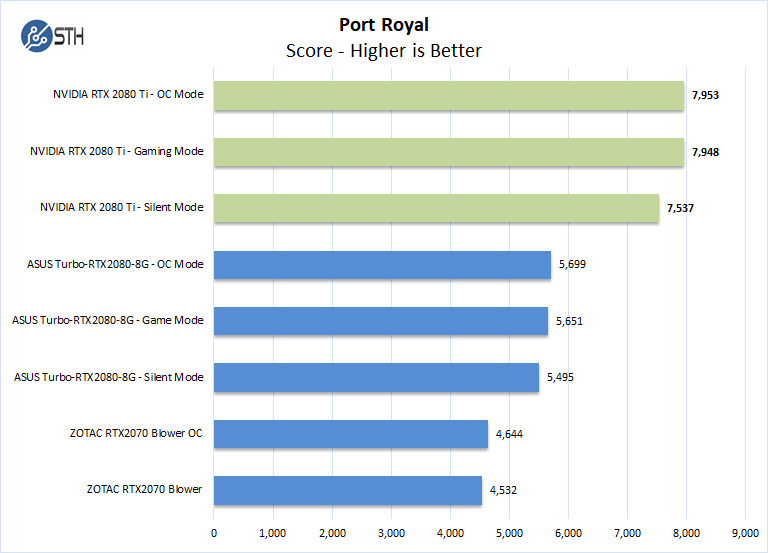Screen dimensions: 768x553
Task: Click the 7,000 axis tick label
Action: [627, 533]
